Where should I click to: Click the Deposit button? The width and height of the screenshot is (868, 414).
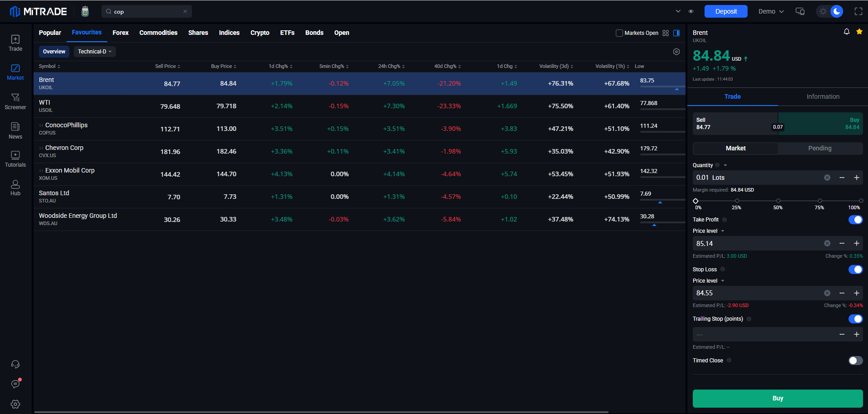tap(726, 11)
